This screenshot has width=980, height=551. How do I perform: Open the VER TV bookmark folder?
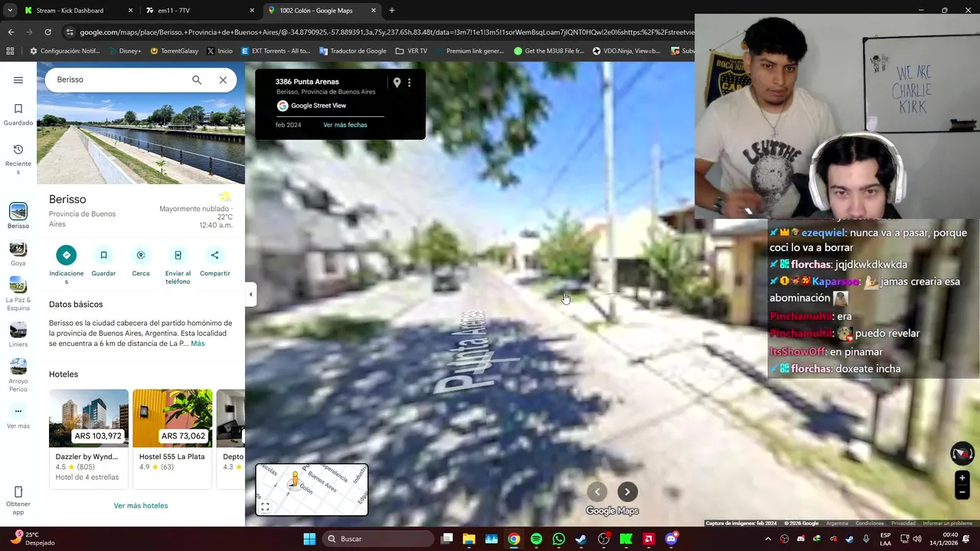click(x=411, y=51)
